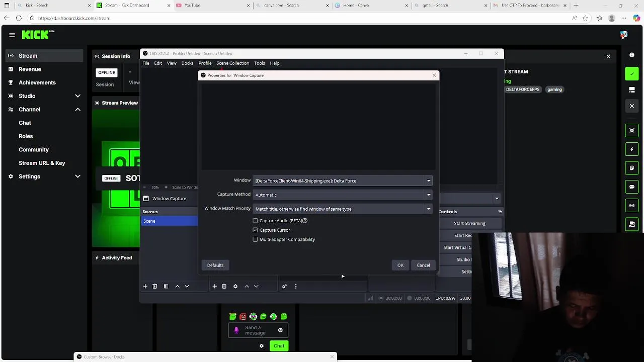Enable Capture Audio (BETA) checkbox
This screenshot has width=644, height=362.
(255, 221)
